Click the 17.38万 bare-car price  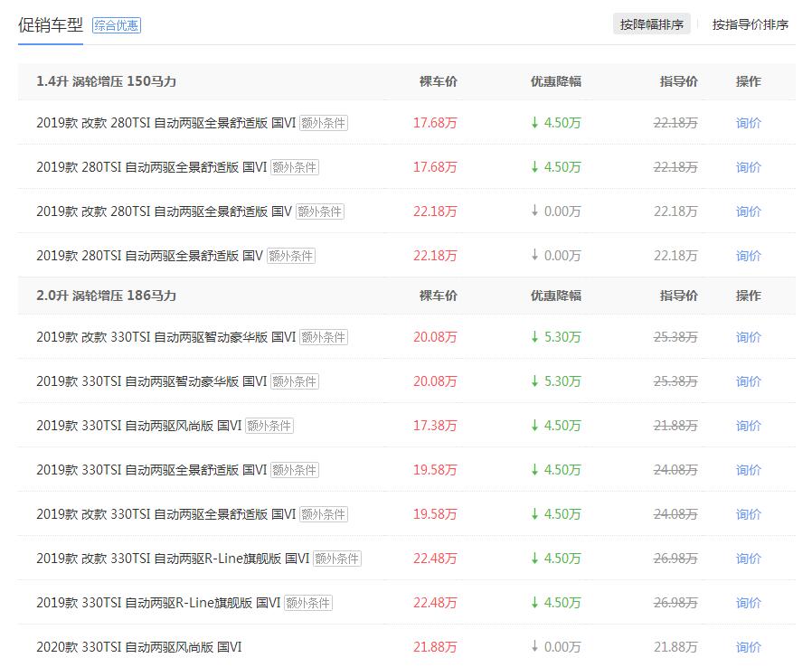pyautogui.click(x=435, y=426)
